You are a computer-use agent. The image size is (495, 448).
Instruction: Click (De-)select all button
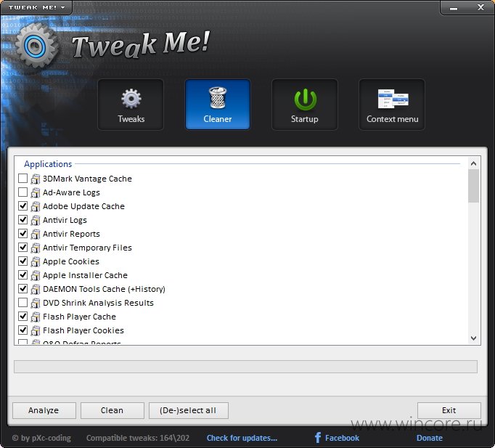189,410
